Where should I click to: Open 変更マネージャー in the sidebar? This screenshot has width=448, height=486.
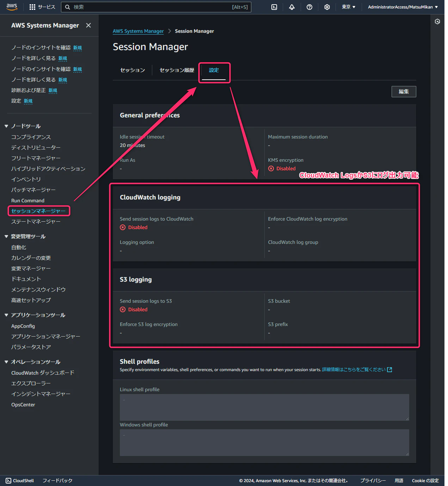click(31, 269)
